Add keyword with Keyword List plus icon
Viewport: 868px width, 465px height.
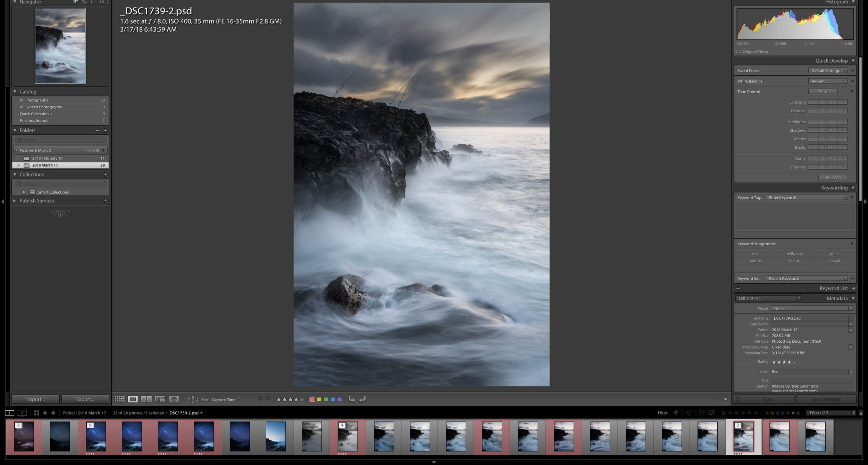click(x=738, y=288)
